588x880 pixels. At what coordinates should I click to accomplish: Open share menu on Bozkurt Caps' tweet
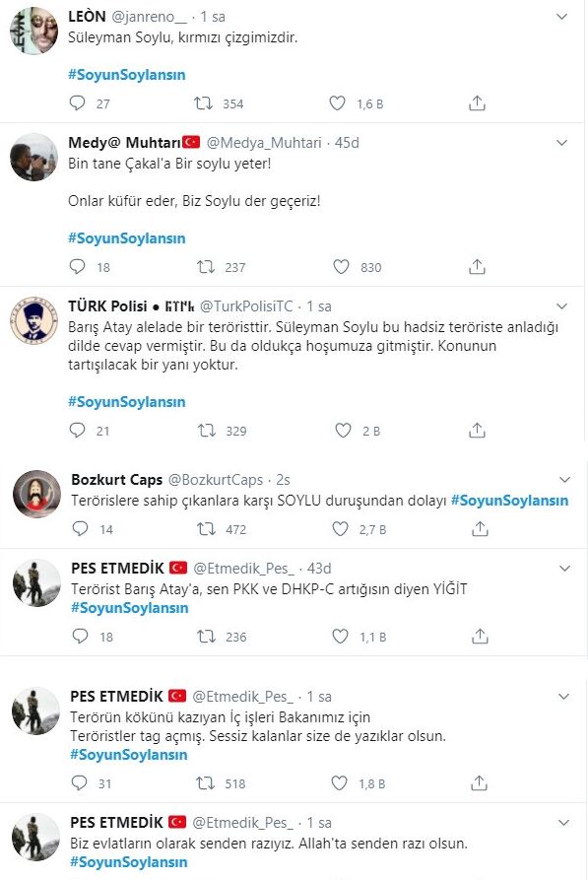pos(479,530)
